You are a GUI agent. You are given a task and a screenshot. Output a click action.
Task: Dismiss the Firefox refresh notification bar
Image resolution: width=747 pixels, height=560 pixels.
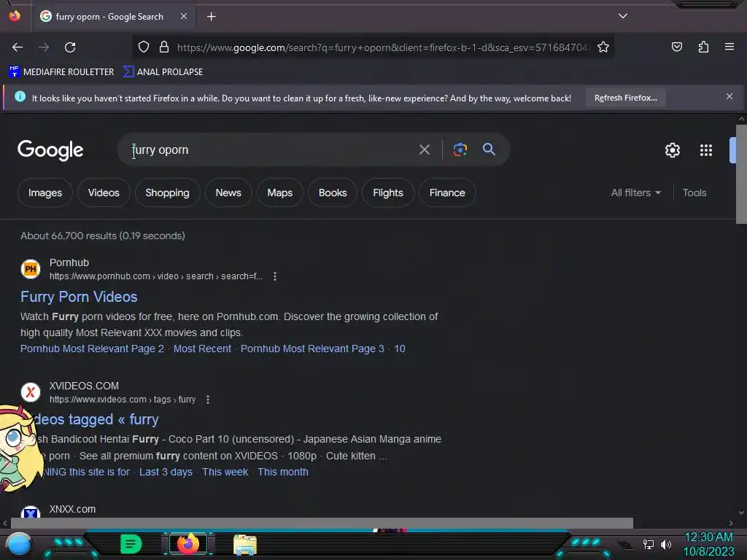(x=729, y=97)
